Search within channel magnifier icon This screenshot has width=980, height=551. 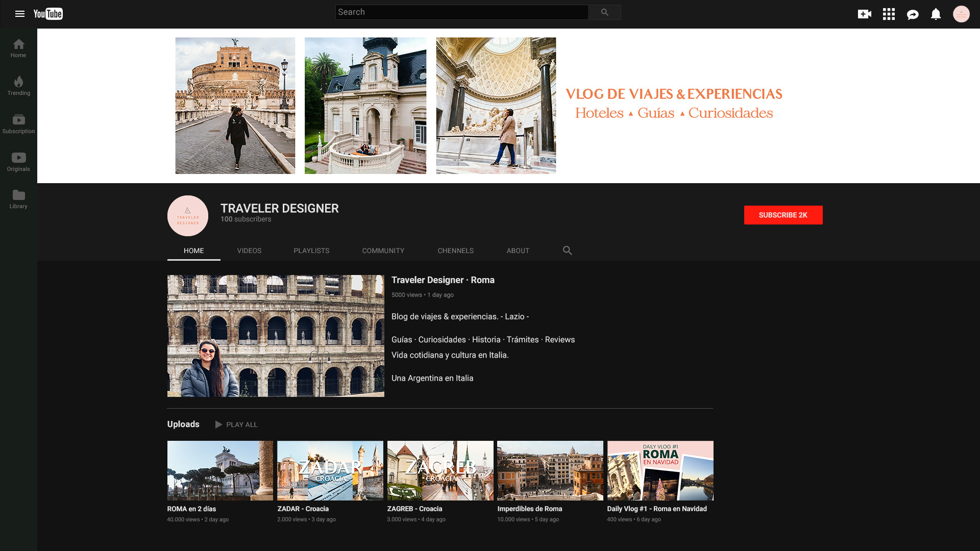(567, 251)
